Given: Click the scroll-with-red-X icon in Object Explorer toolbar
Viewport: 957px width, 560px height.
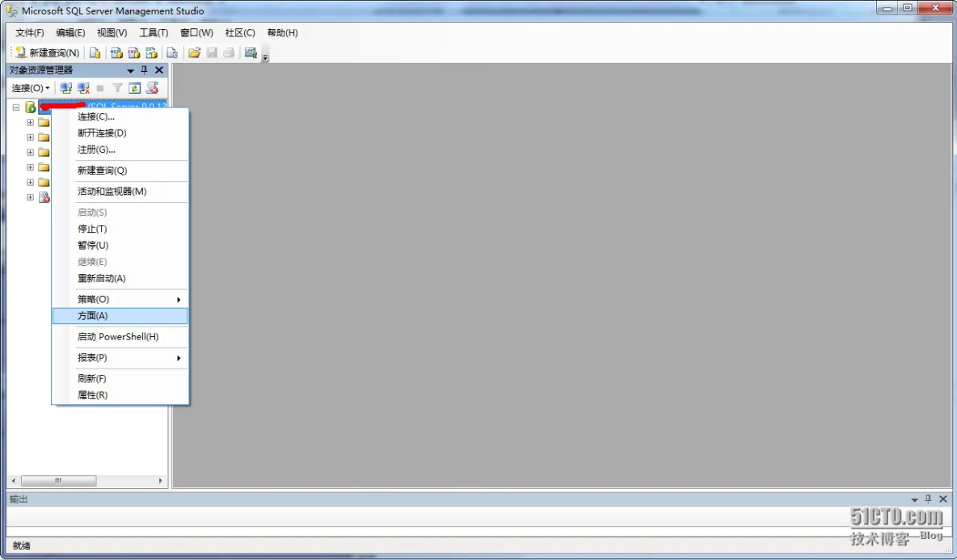Looking at the screenshot, I should (153, 88).
